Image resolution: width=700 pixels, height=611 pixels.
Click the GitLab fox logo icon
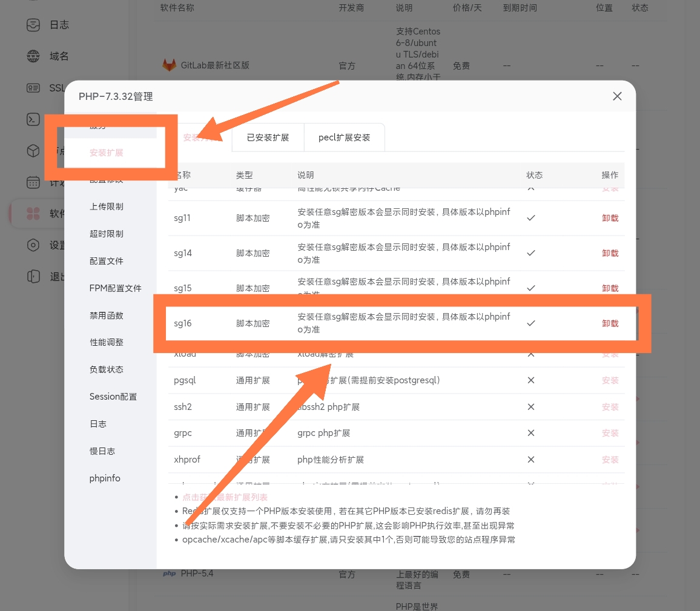pos(169,65)
